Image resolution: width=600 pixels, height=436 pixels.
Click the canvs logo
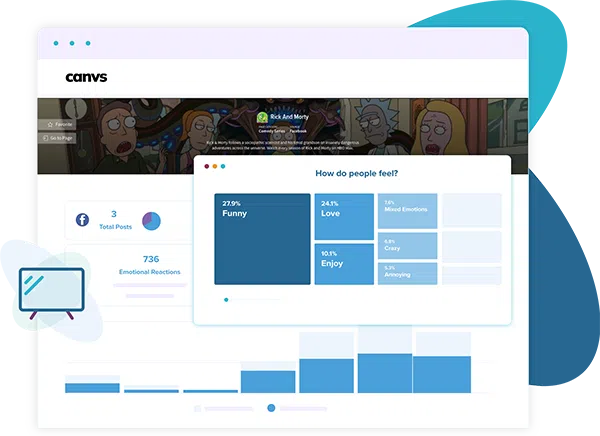86,77
